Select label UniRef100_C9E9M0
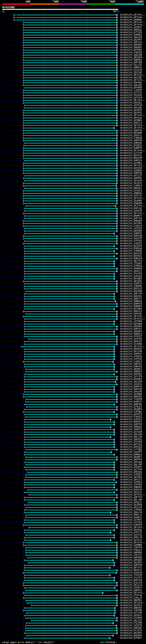Screen dimensions: 146x644 click(x=131, y=286)
